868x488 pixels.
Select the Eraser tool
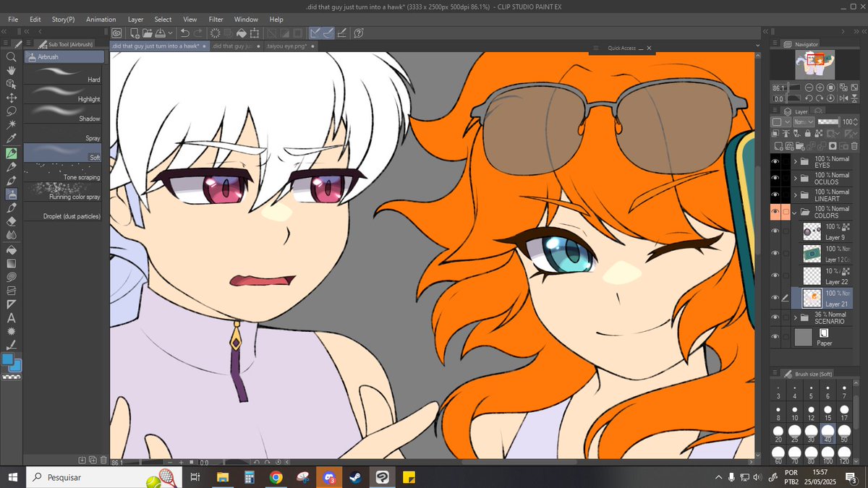[x=11, y=221]
